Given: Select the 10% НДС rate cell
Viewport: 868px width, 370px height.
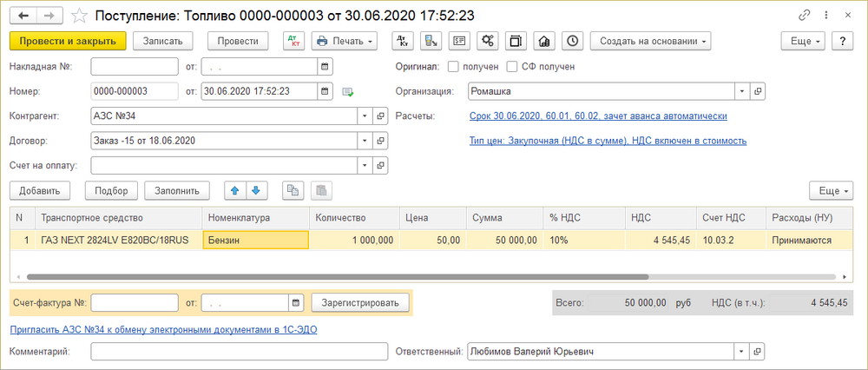Looking at the screenshot, I should [584, 241].
